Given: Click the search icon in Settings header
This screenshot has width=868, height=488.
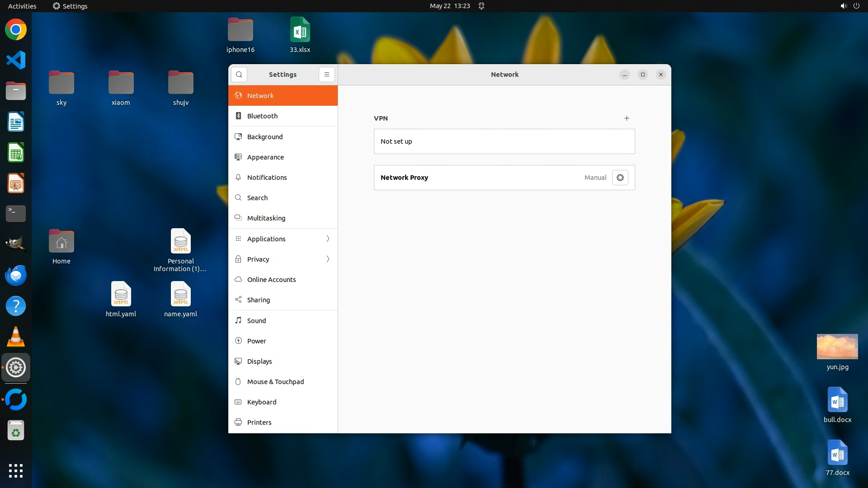Looking at the screenshot, I should pyautogui.click(x=239, y=75).
